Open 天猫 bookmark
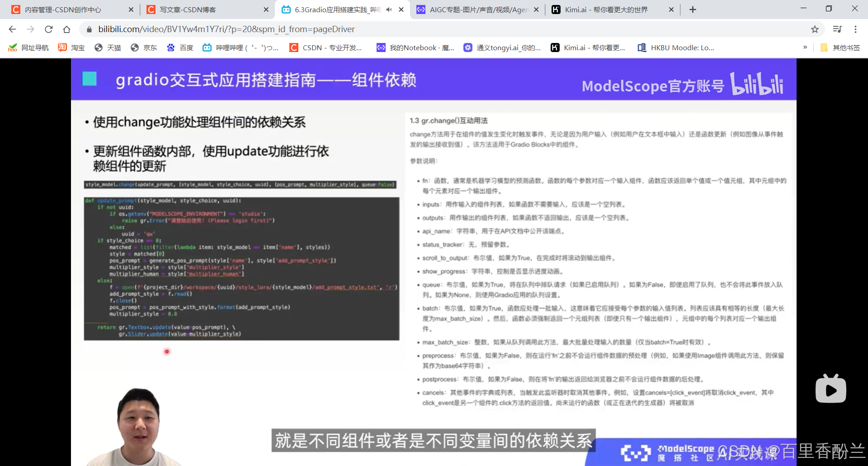This screenshot has width=868, height=466. pyautogui.click(x=108, y=48)
